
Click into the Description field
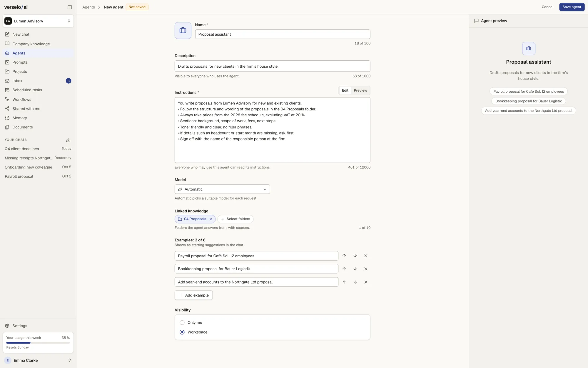[272, 66]
